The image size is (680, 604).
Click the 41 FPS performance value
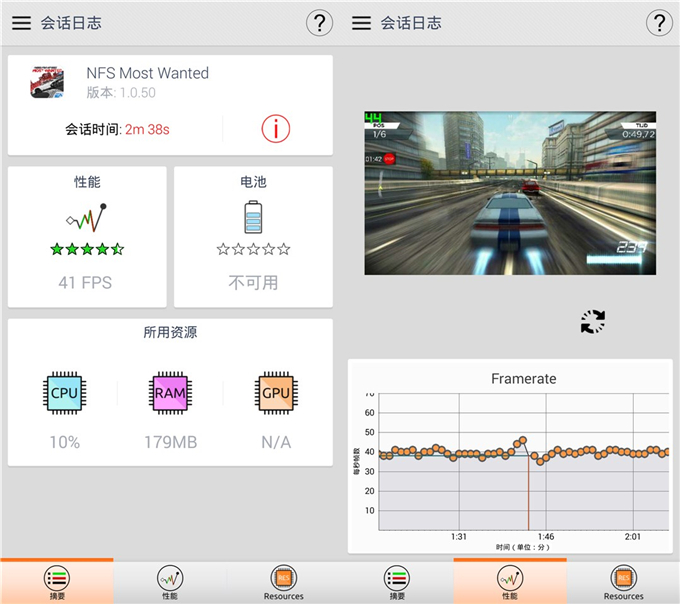[85, 283]
